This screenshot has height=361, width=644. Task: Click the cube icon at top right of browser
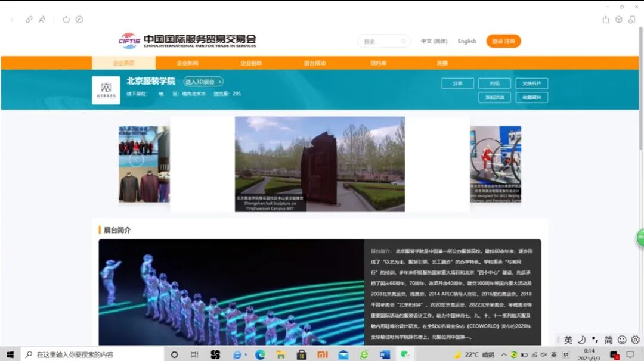pyautogui.click(x=618, y=20)
